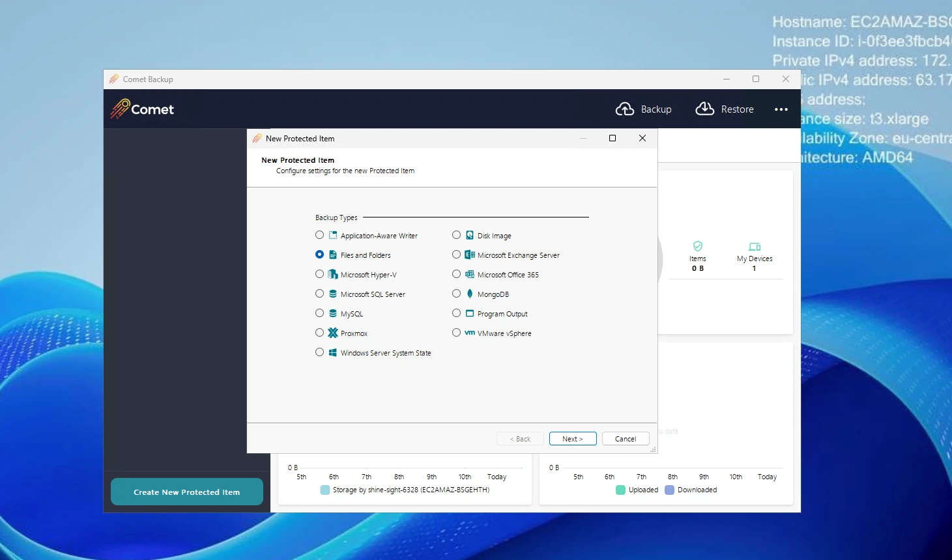Click the Items shield icon
952x560 pixels.
coord(698,246)
